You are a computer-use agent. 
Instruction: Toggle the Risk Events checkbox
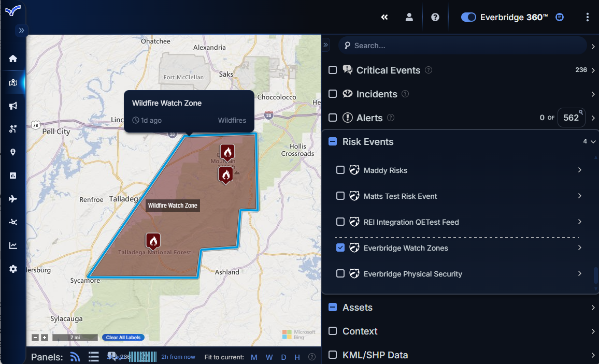(333, 141)
